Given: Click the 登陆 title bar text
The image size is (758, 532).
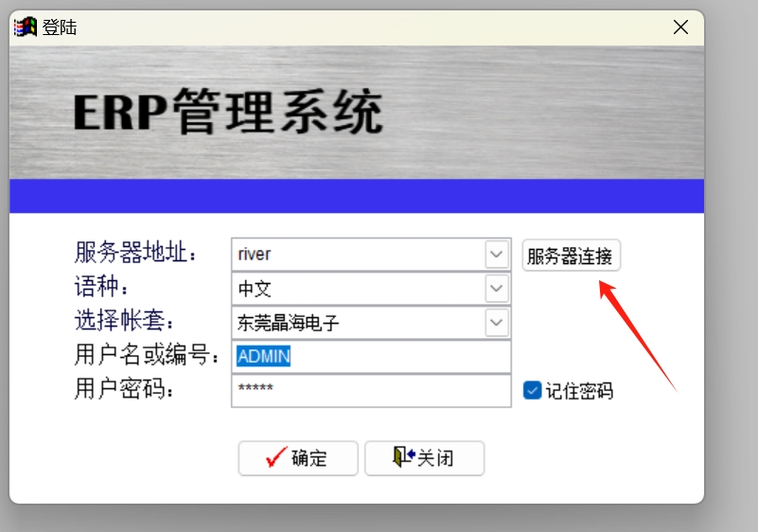Looking at the screenshot, I should pos(60,27).
